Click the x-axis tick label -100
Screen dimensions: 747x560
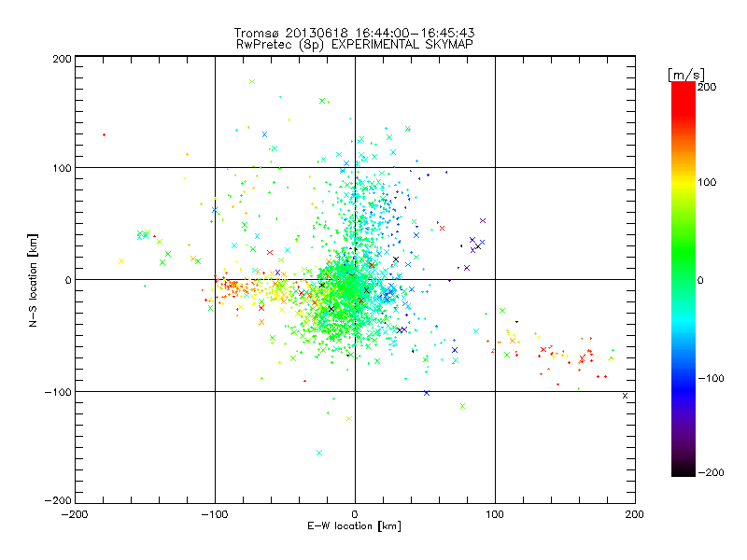point(215,515)
